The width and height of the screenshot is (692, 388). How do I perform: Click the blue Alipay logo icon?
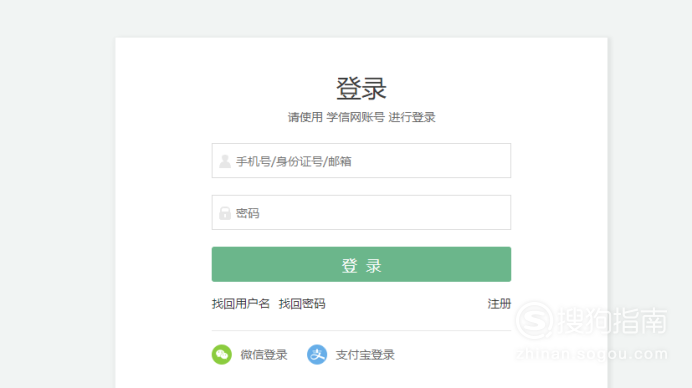click(x=317, y=354)
